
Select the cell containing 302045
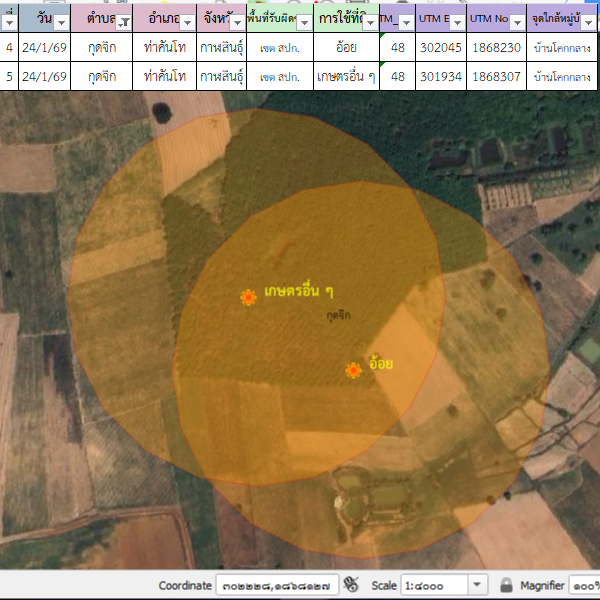pos(440,46)
